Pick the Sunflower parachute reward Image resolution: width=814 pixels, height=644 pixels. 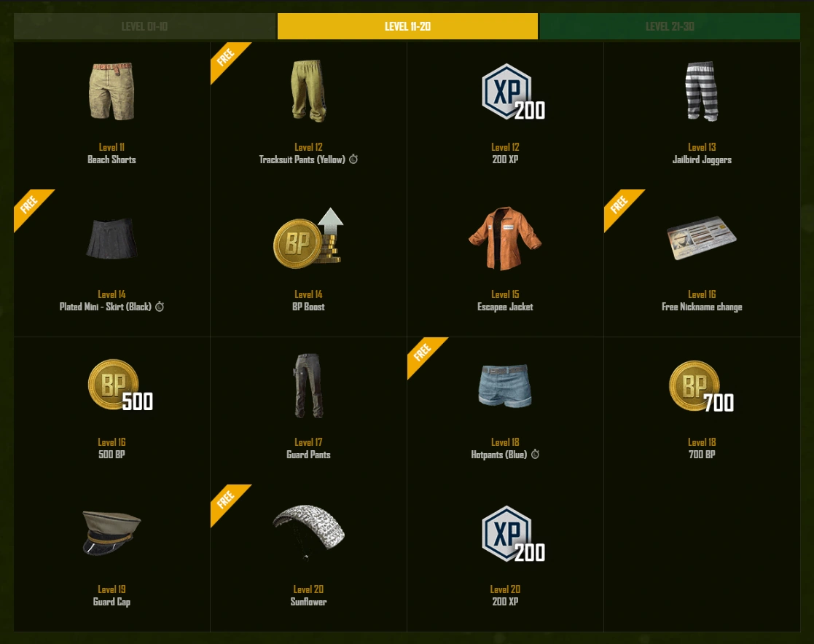point(308,533)
